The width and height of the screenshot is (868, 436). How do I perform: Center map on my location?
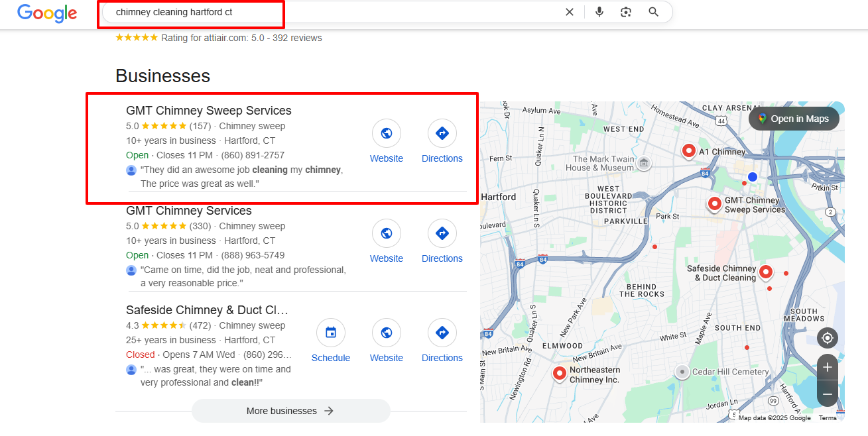point(828,338)
